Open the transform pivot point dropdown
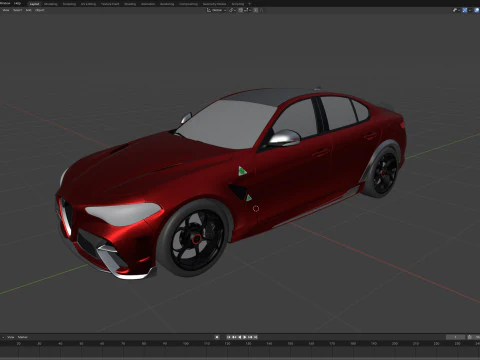480x360 pixels. [x=232, y=10]
